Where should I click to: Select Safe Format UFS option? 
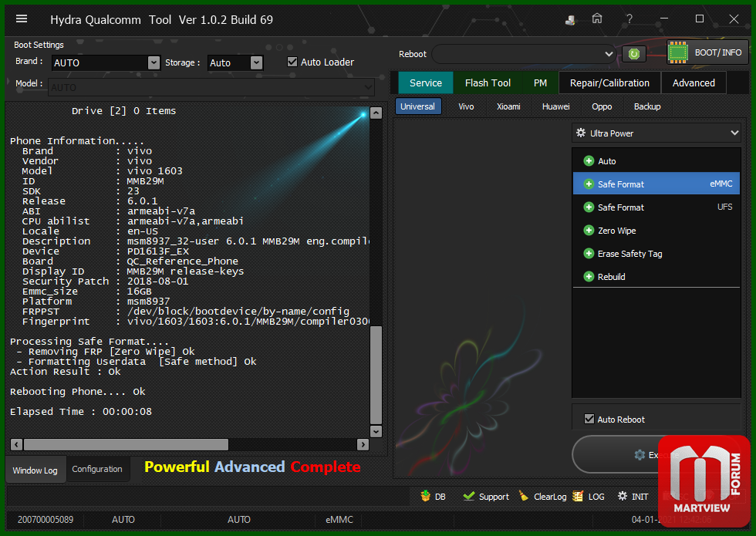[x=656, y=207]
